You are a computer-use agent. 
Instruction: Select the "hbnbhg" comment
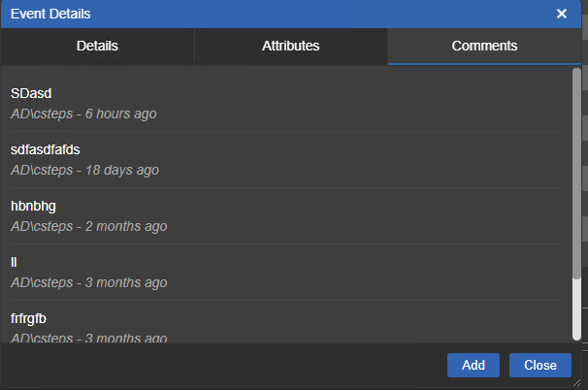pyautogui.click(x=33, y=207)
